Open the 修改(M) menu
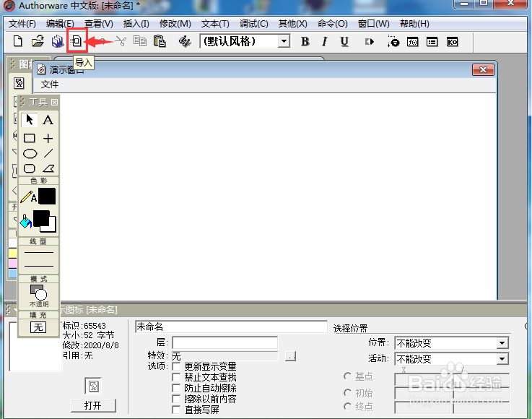 point(175,24)
